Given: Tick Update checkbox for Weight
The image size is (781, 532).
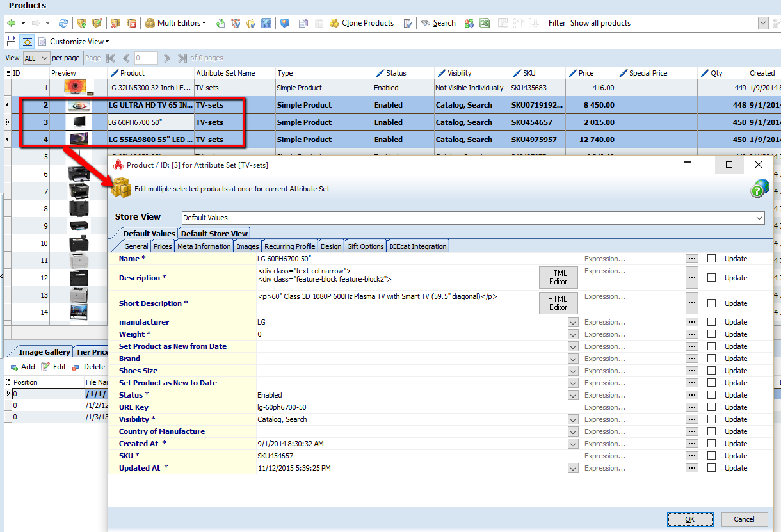Looking at the screenshot, I should coord(712,334).
